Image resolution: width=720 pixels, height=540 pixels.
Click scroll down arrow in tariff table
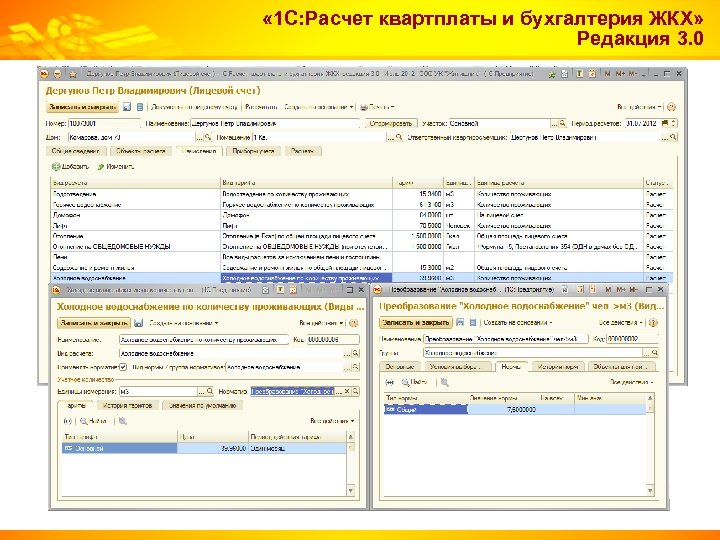pos(351,491)
